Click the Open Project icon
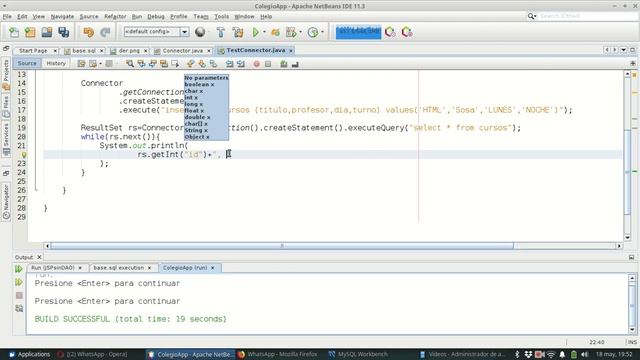This screenshot has width=640, height=360. click(47, 32)
